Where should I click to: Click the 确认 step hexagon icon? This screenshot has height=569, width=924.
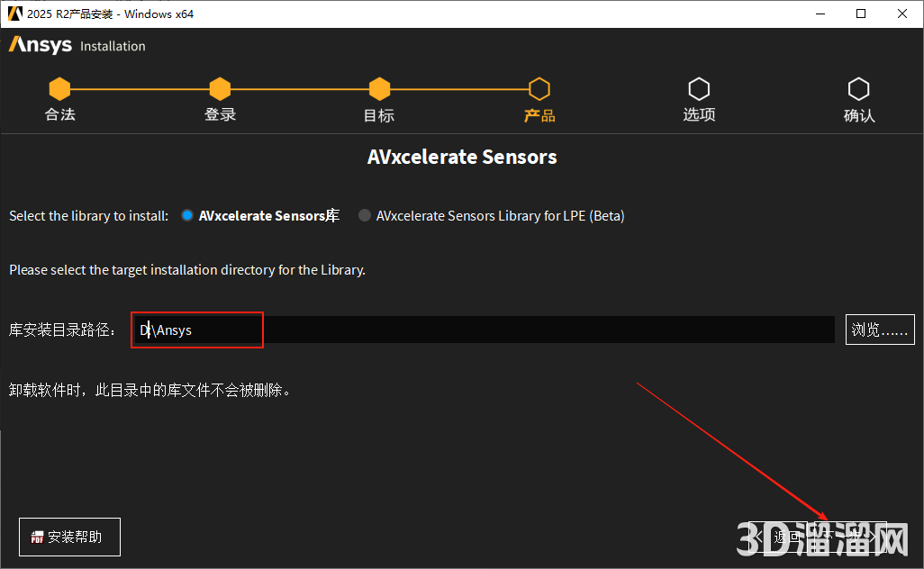[x=858, y=89]
